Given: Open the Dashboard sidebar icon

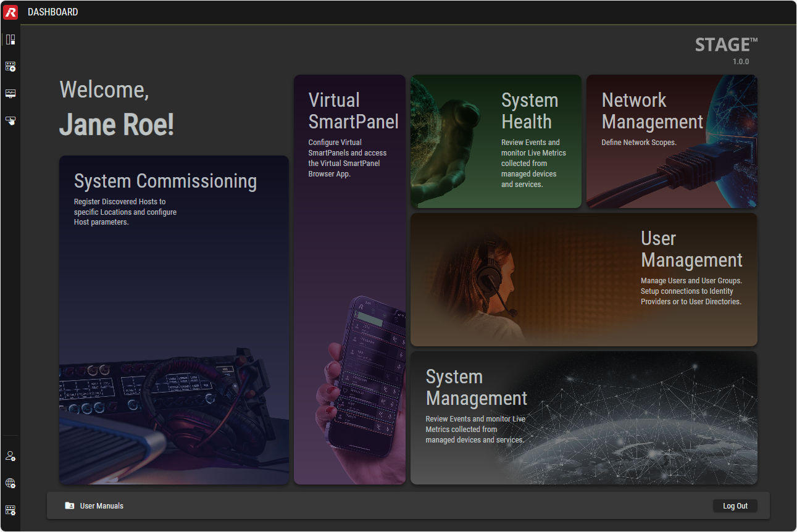Looking at the screenshot, I should [x=10, y=39].
